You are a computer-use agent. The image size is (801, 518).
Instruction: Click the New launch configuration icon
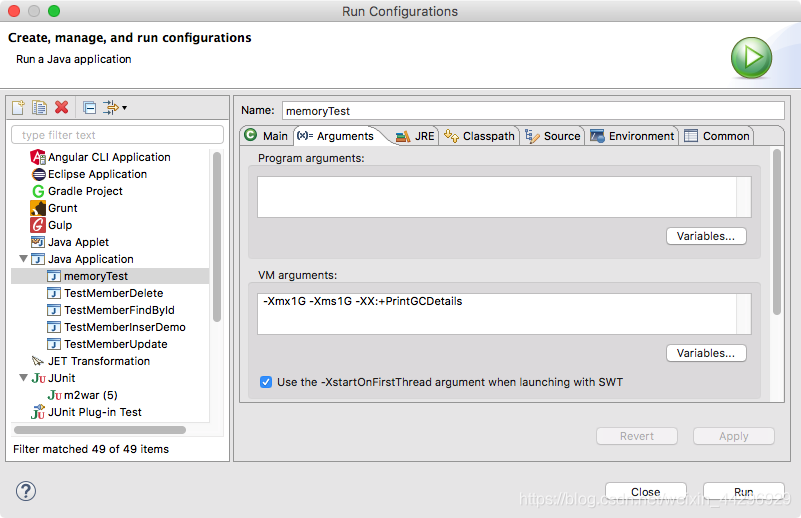click(18, 107)
